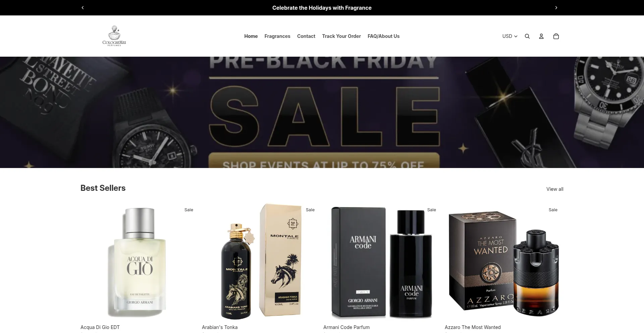
Task: Click View all best sellers
Action: coord(555,189)
